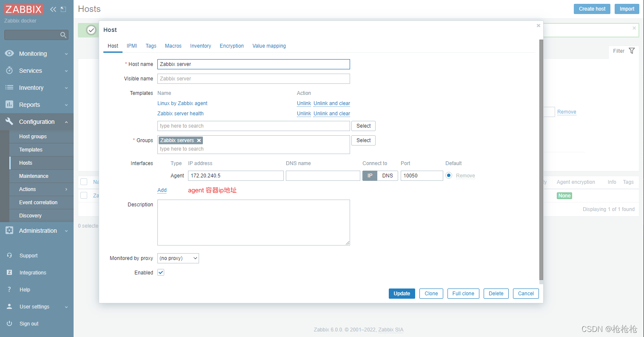Click the Cancel button
The height and width of the screenshot is (337, 644).
tap(526, 294)
